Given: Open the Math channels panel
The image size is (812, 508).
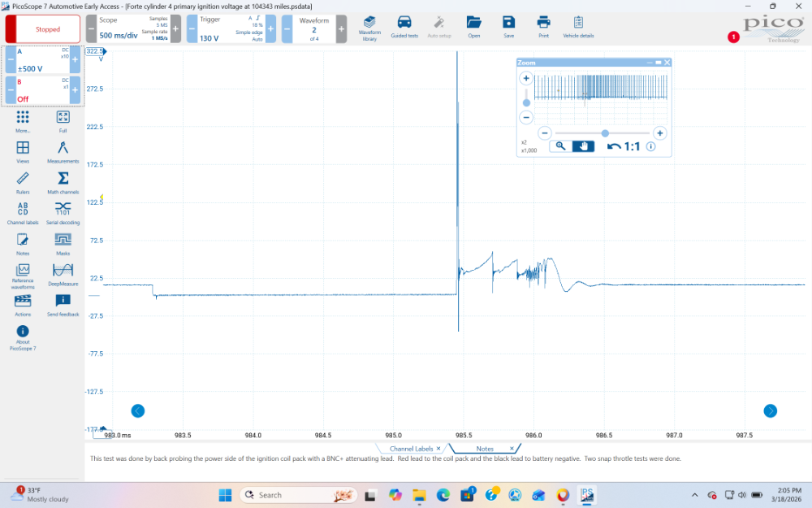Looking at the screenshot, I should (x=63, y=182).
